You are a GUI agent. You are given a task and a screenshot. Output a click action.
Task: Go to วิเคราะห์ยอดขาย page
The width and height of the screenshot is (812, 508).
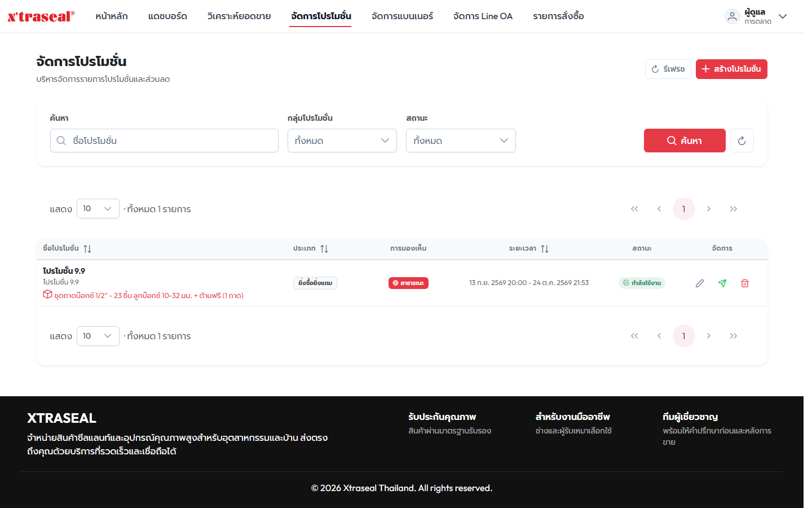[239, 16]
